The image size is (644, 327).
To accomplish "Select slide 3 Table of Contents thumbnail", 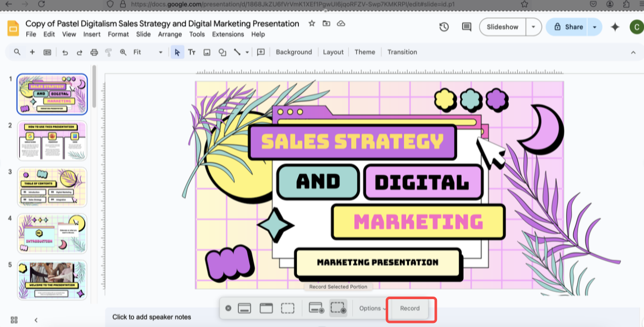I will [x=52, y=187].
